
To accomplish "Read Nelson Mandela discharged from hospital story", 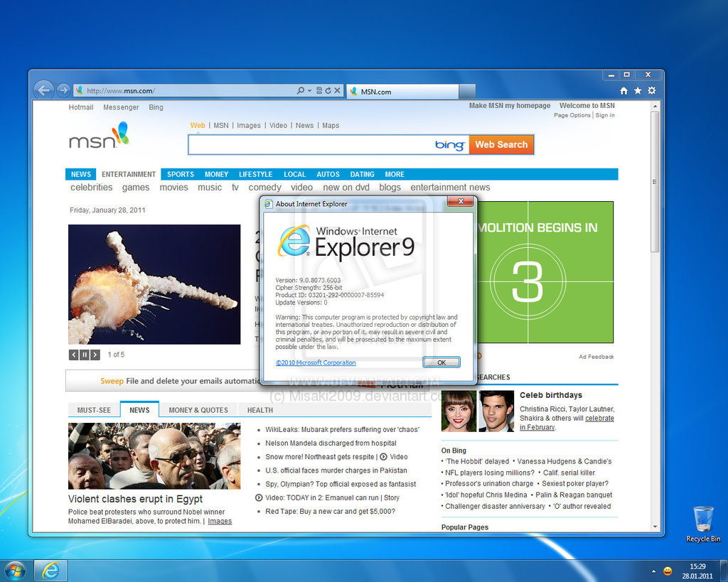I will pos(331,443).
